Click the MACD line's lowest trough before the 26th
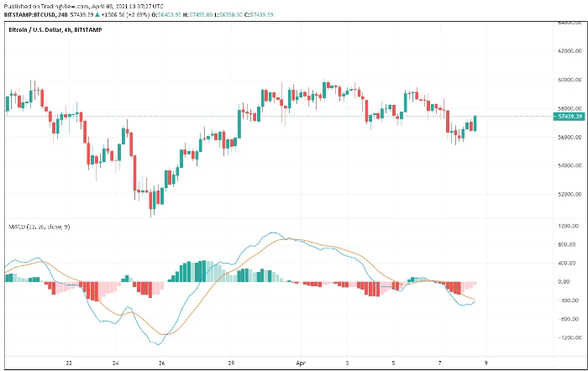This screenshot has height=371, width=588. tap(159, 345)
